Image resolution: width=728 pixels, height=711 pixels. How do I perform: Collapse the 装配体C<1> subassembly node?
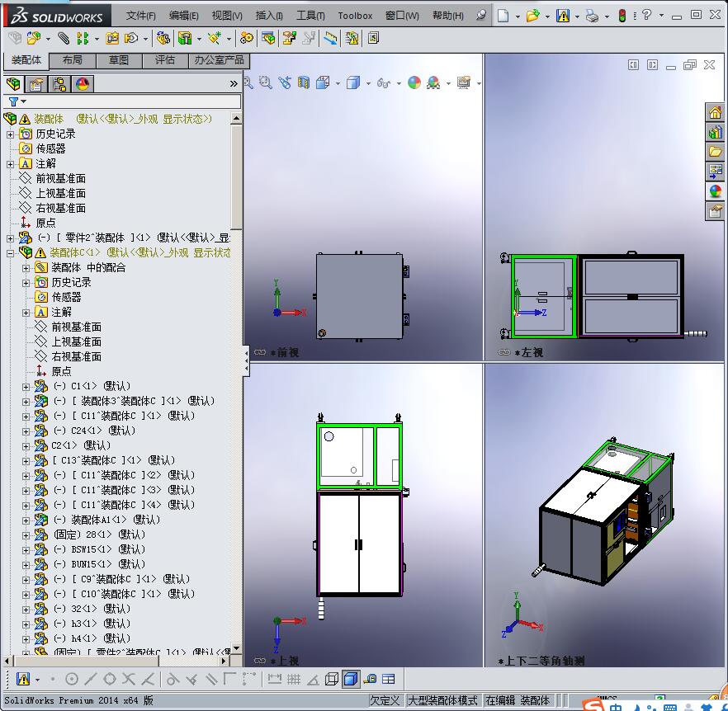(10, 253)
